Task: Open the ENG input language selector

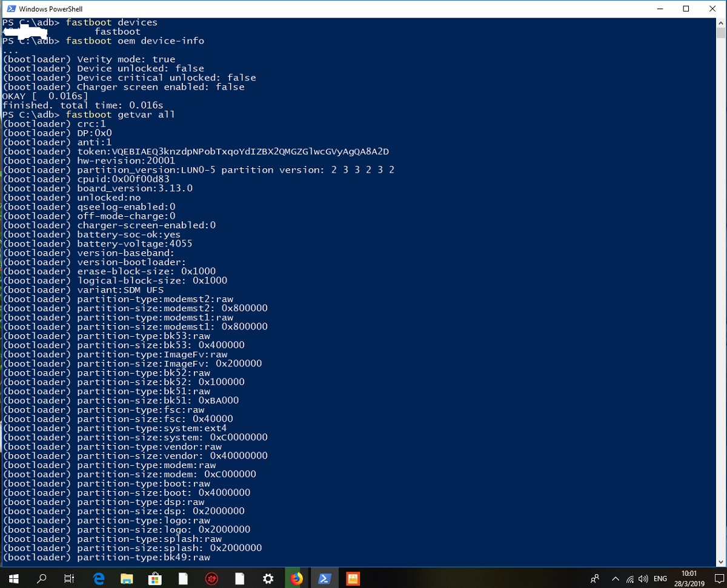Action: pos(660,578)
